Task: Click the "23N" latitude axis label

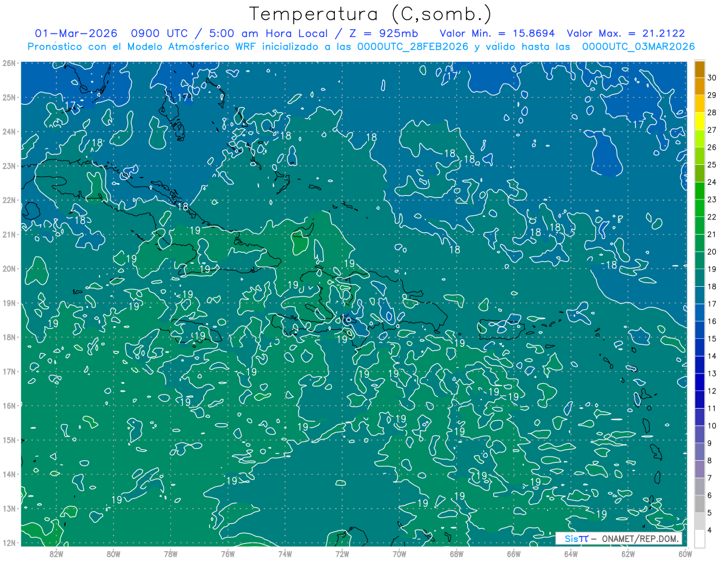Action: (9, 166)
